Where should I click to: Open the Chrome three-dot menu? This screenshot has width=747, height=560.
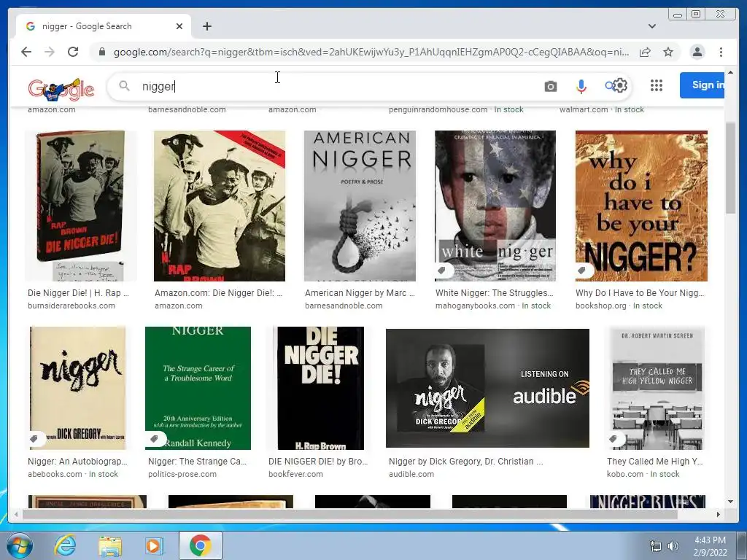(x=721, y=52)
